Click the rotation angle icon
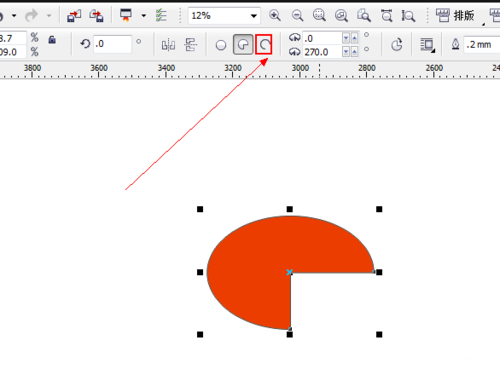The height and width of the screenshot is (375, 500). (85, 44)
